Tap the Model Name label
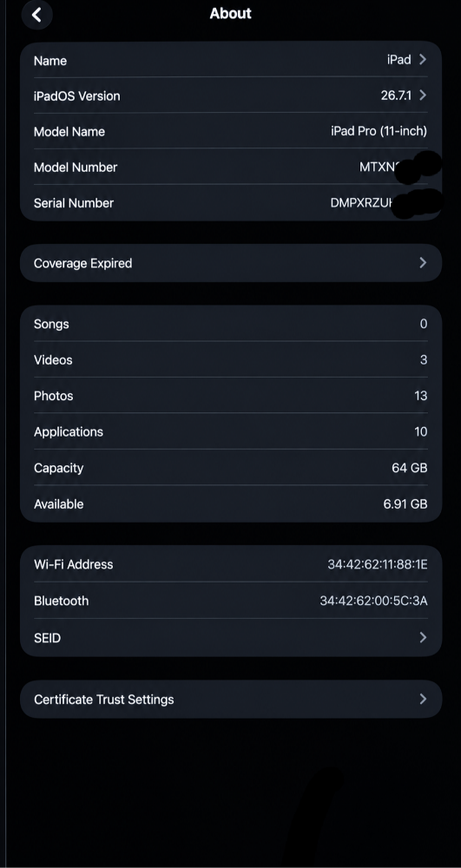This screenshot has width=461, height=868. [x=69, y=132]
